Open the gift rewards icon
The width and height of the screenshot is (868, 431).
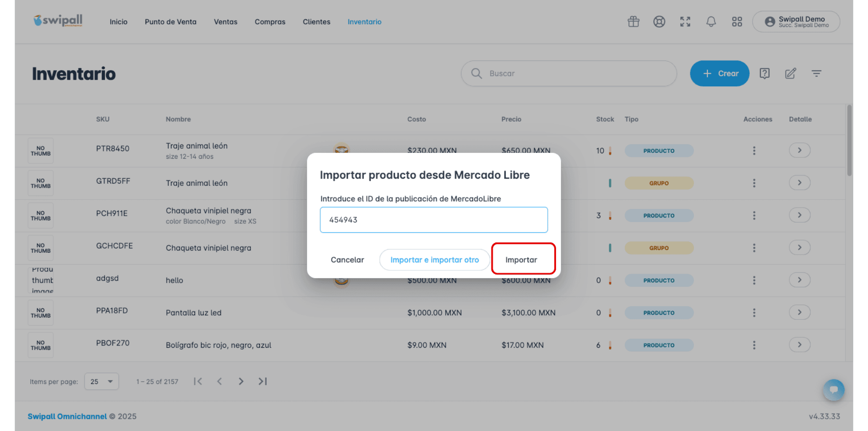[x=633, y=22]
